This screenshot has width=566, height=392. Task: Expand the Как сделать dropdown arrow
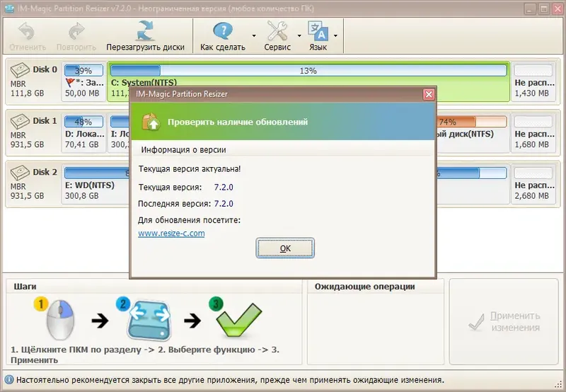254,36
